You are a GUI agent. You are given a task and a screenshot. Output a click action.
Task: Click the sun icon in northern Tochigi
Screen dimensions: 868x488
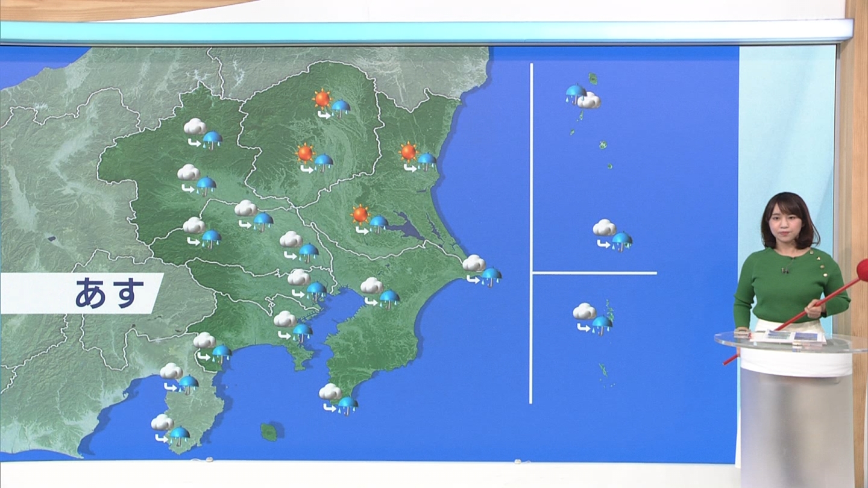322,98
